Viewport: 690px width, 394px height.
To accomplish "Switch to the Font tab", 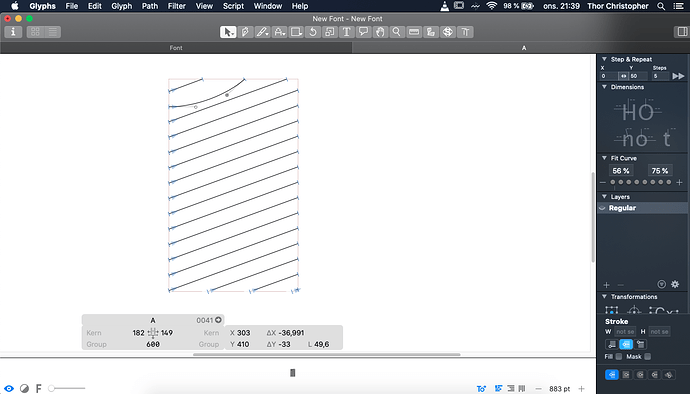I will (176, 48).
